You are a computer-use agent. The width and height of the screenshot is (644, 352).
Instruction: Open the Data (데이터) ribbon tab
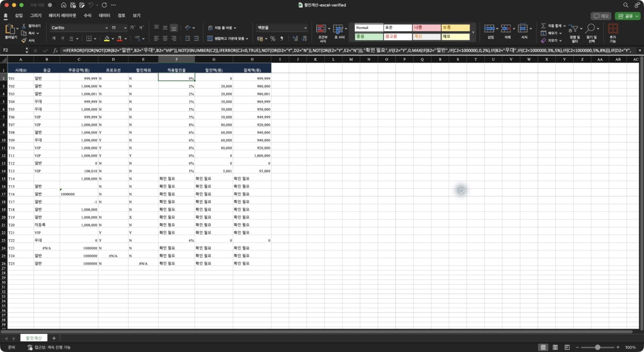point(105,16)
